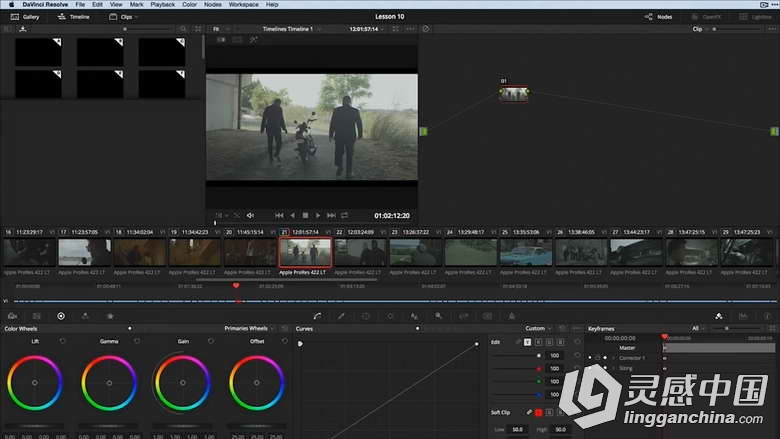Click the Lift color wheel center
The image size is (780, 439).
(x=35, y=383)
